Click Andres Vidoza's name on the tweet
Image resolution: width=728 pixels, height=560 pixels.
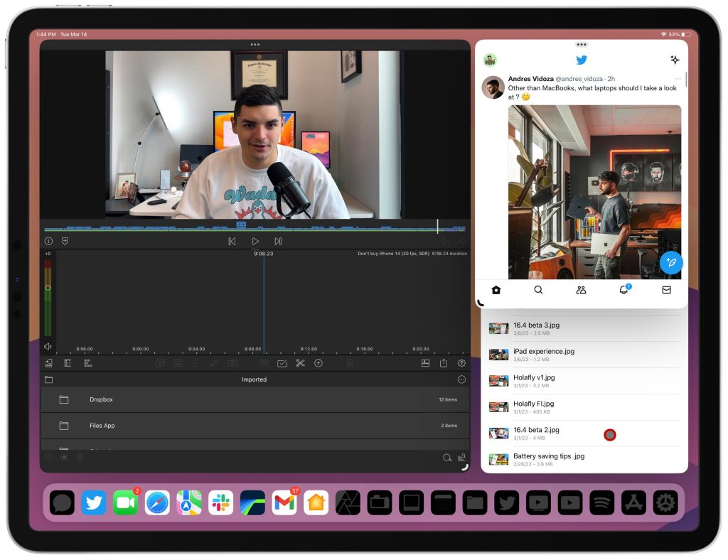[529, 79]
